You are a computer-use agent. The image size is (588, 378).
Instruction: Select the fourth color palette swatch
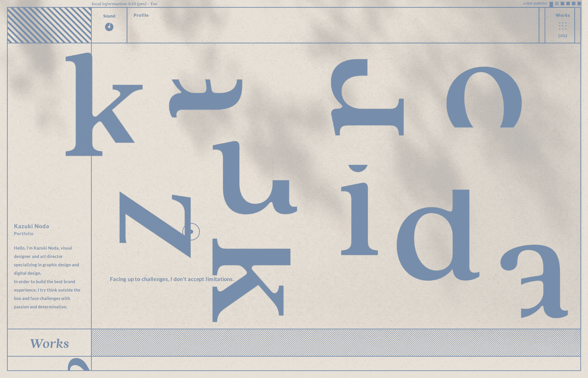click(568, 3)
